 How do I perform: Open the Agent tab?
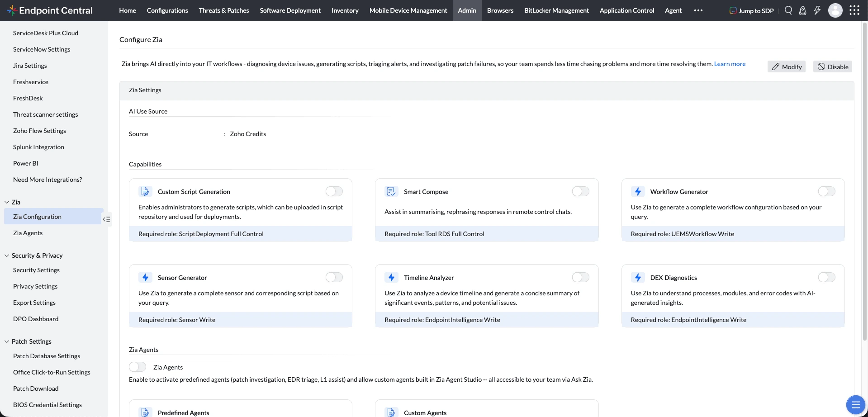click(673, 10)
